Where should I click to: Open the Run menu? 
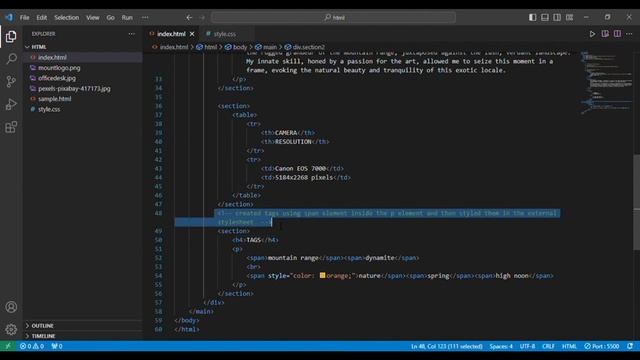(127, 18)
